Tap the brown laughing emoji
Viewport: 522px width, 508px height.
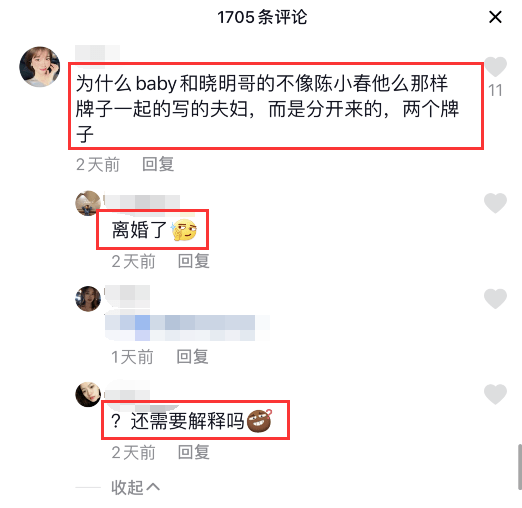(259, 421)
